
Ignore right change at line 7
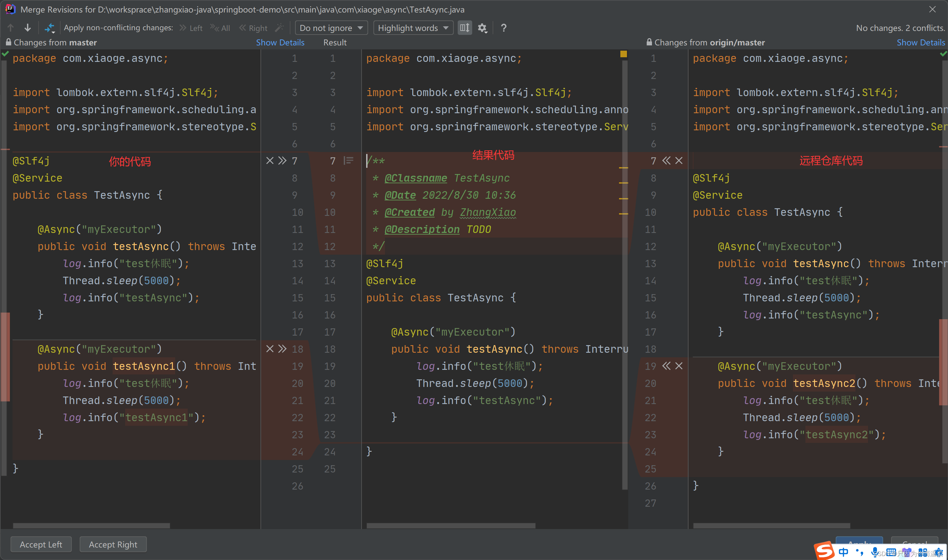(679, 161)
